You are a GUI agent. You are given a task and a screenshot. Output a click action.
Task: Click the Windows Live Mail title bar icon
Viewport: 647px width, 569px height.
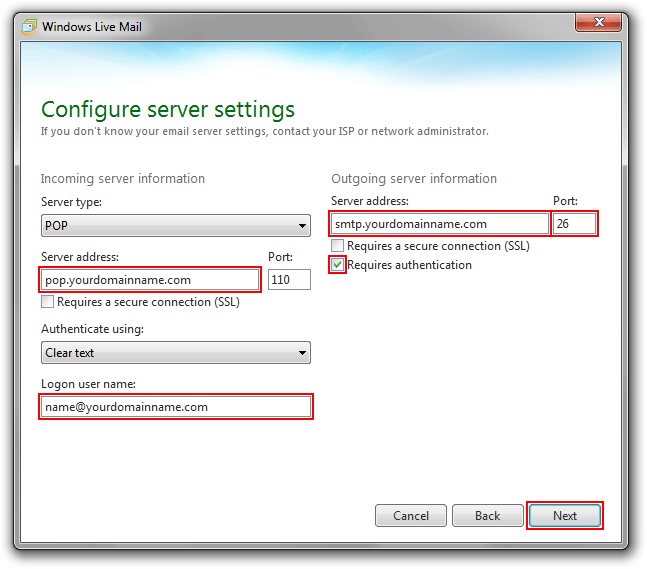pos(29,27)
